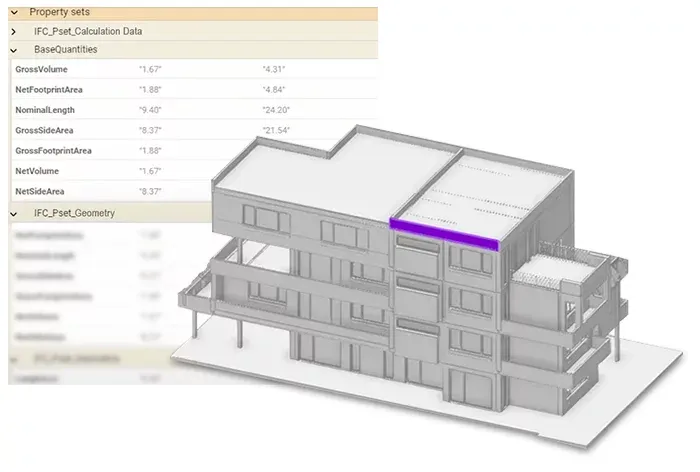The image size is (700, 472).
Task: Collapse the BaseQuantities group
Action: point(14,50)
